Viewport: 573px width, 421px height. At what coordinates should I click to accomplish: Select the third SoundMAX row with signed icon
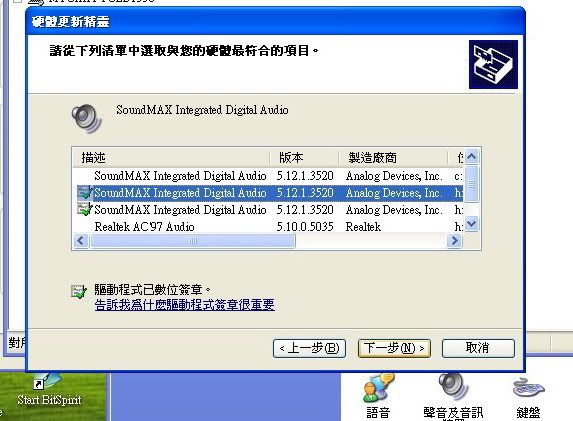(x=269, y=210)
